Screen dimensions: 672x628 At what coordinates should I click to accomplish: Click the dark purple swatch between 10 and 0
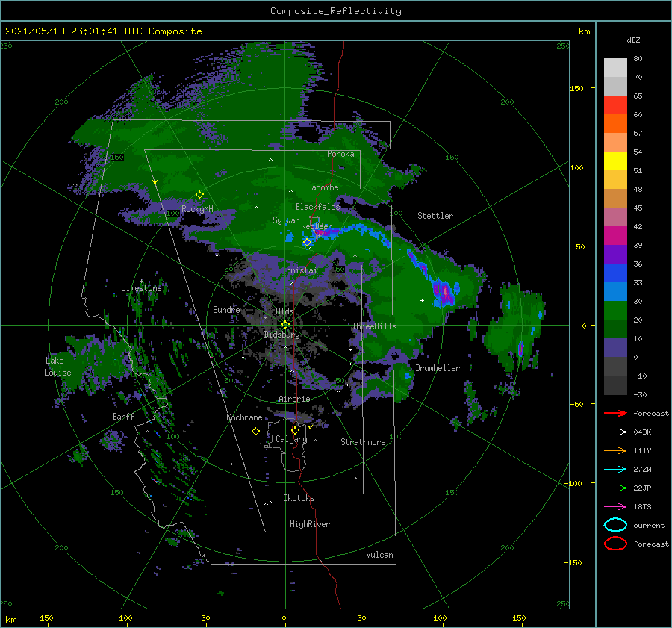pyautogui.click(x=615, y=348)
